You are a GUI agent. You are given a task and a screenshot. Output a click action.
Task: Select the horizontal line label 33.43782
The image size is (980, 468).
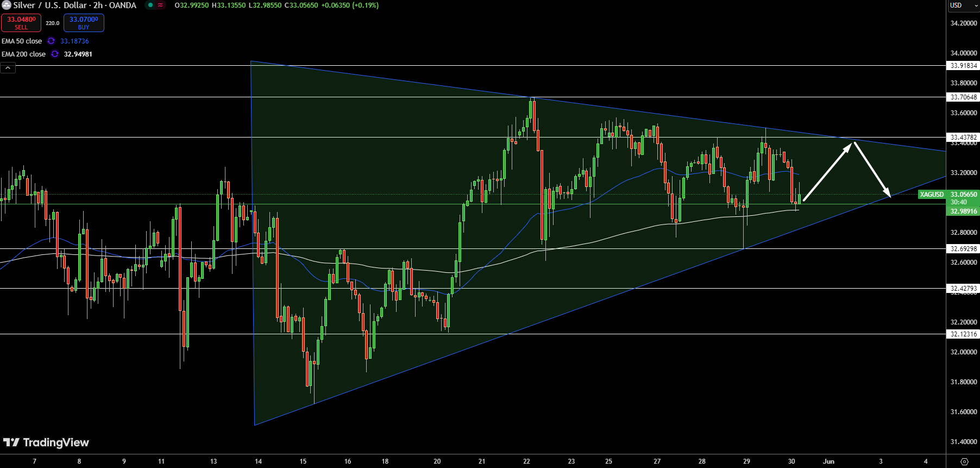click(x=963, y=138)
